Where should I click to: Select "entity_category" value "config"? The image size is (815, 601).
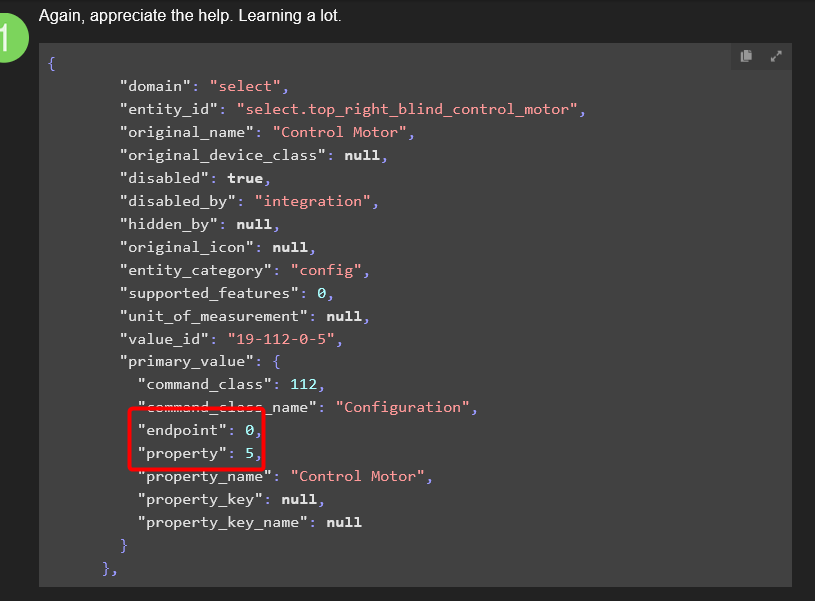[326, 270]
